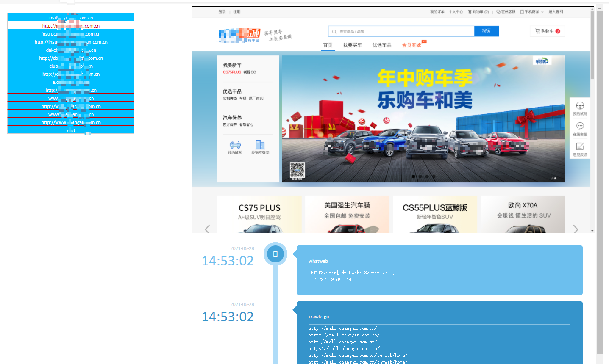Click the outer page vertical scrollbar
The image size is (609, 364).
pyautogui.click(x=600, y=182)
